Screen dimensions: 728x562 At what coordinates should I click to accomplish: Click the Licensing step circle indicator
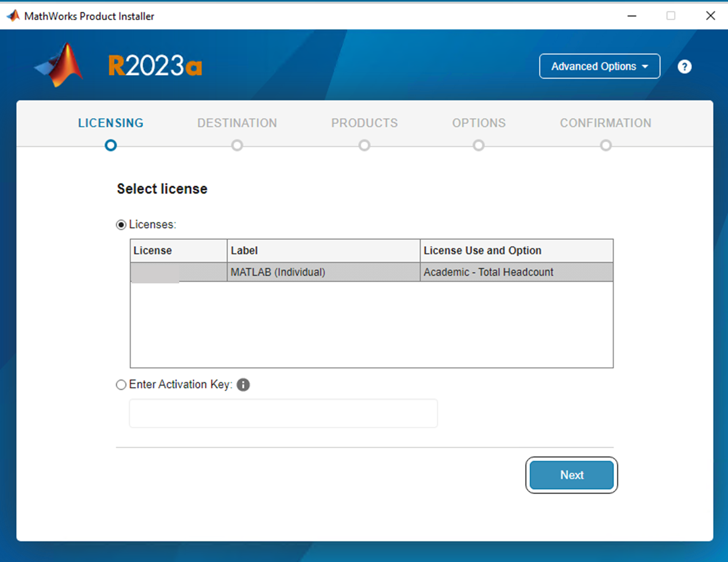pos(111,145)
